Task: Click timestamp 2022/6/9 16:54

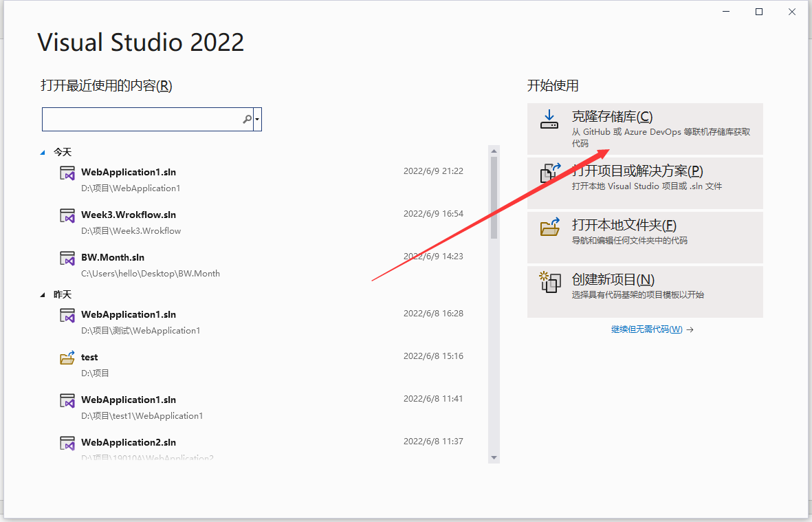Action: [433, 213]
